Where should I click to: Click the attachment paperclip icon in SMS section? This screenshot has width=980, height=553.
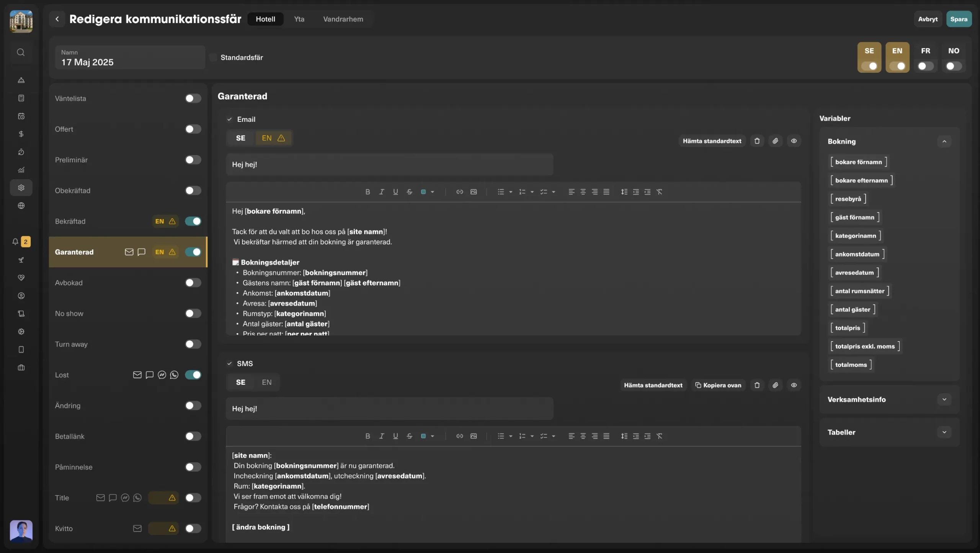[x=775, y=385]
